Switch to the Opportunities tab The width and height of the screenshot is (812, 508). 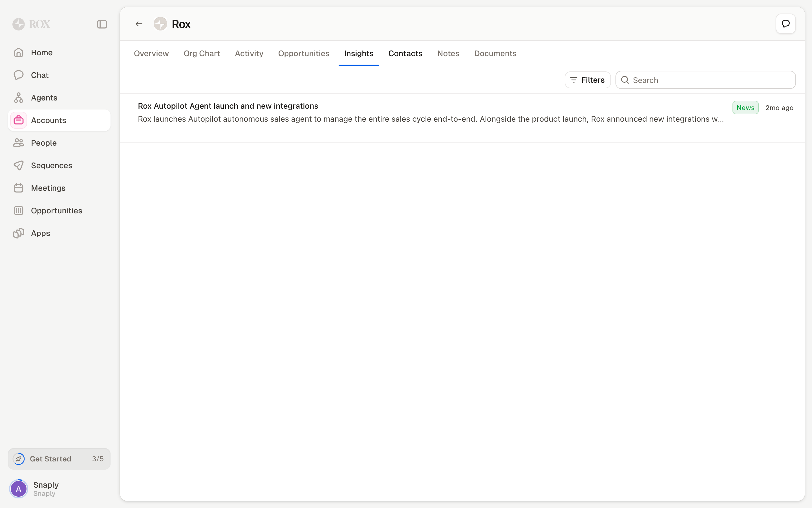point(304,53)
